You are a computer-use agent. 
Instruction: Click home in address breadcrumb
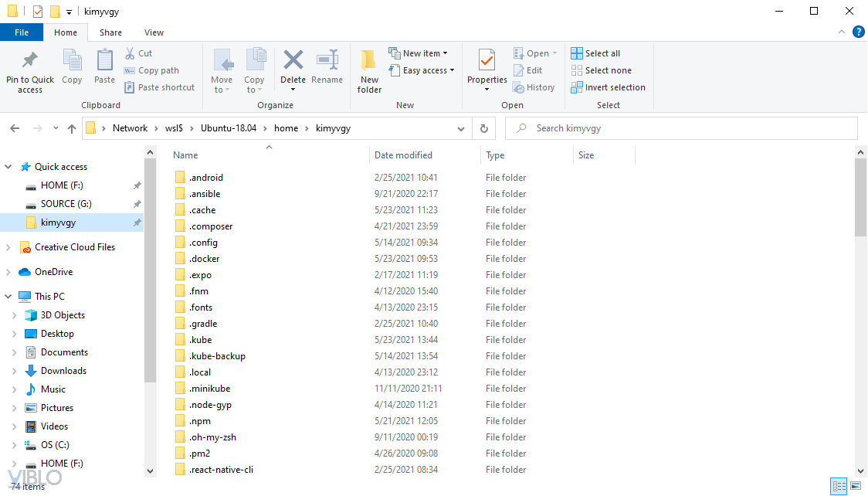tap(287, 128)
